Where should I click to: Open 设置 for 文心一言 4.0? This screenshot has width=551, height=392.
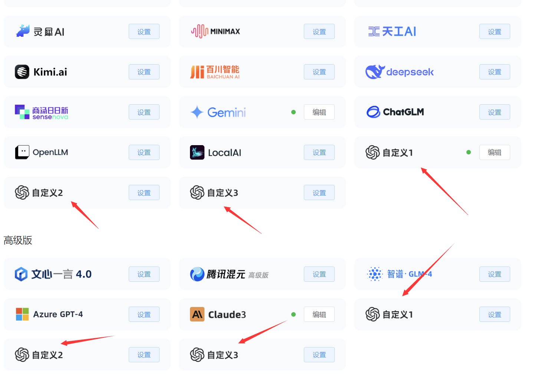click(144, 274)
